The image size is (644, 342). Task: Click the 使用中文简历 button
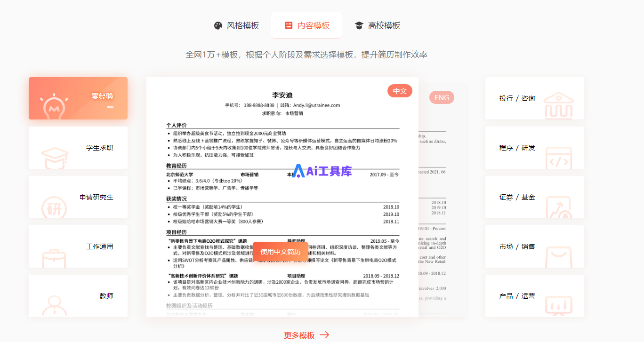(x=281, y=252)
